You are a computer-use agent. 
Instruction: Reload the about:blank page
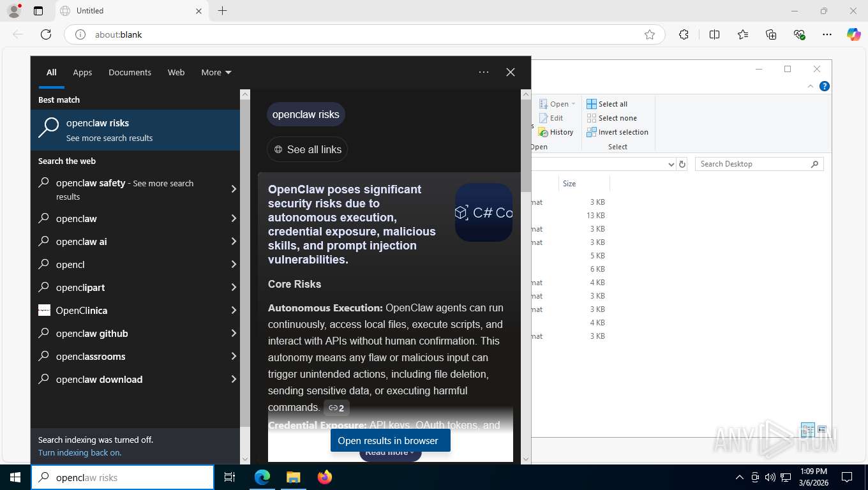(x=46, y=34)
